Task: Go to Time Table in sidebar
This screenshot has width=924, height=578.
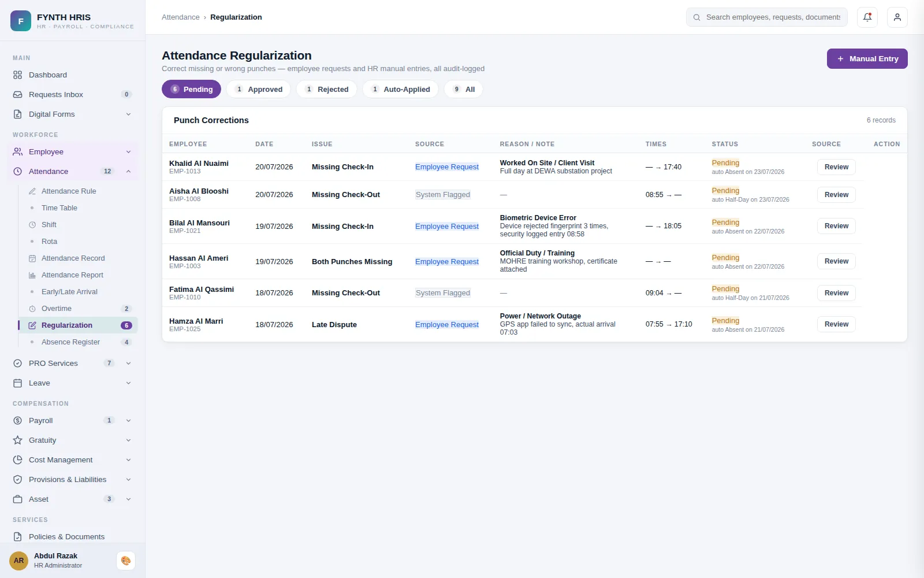Action: (78, 208)
